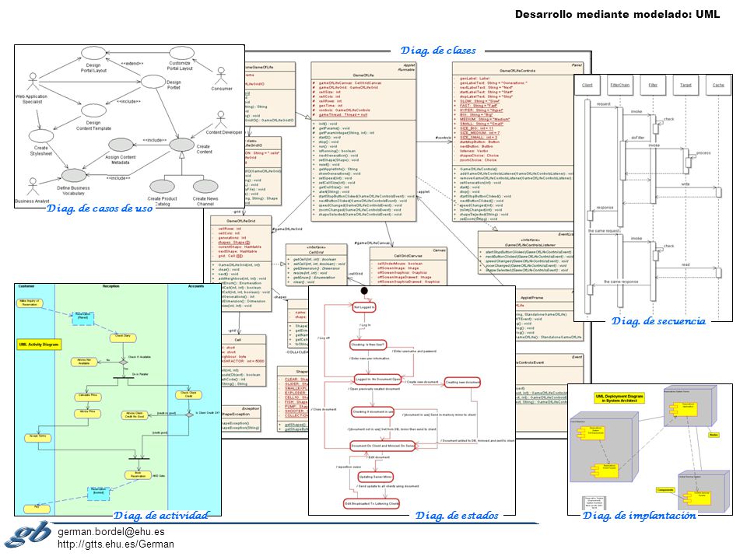Click the Web Application Specialist actor figure
This screenshot has width=747, height=560.
33,82
